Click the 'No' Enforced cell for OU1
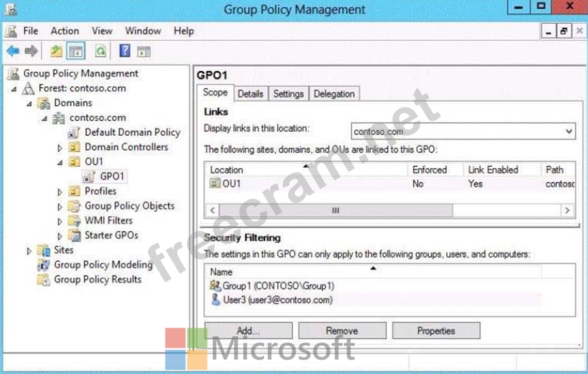 pyautogui.click(x=418, y=183)
